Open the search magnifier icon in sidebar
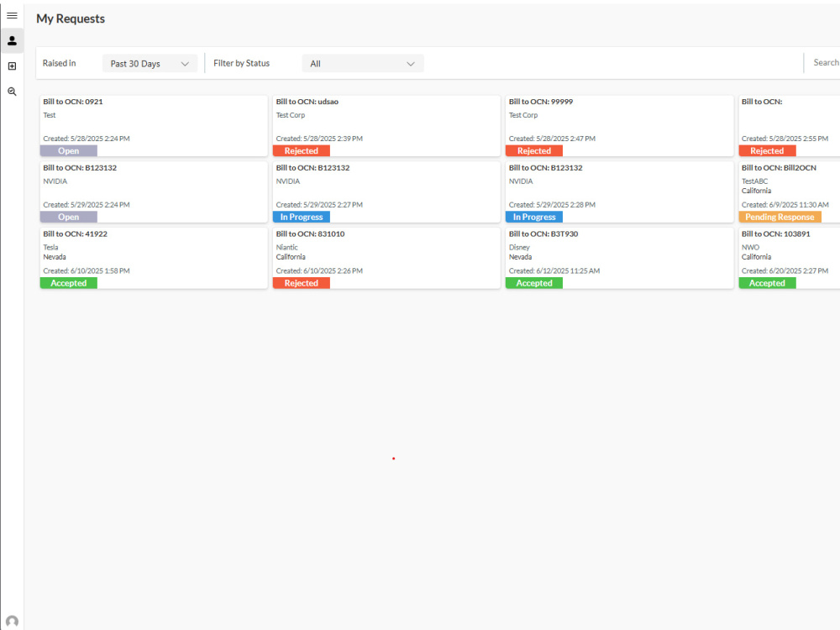 point(12,92)
